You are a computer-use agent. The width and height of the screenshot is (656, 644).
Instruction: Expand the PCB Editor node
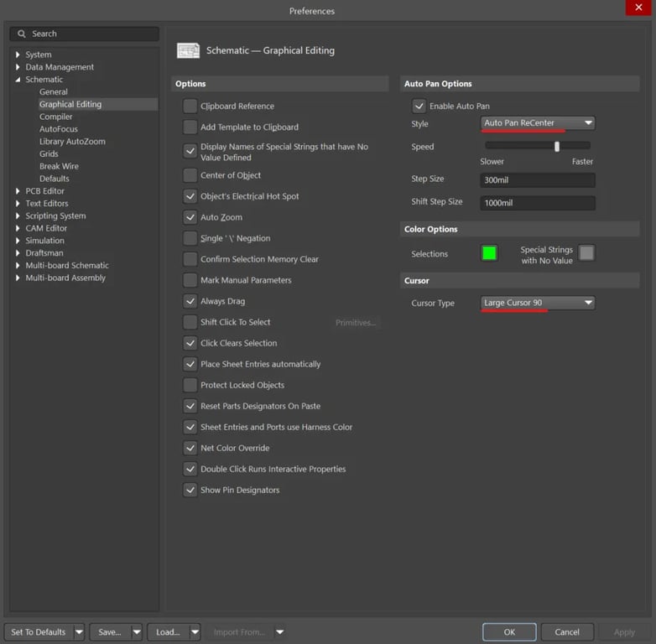(x=18, y=191)
